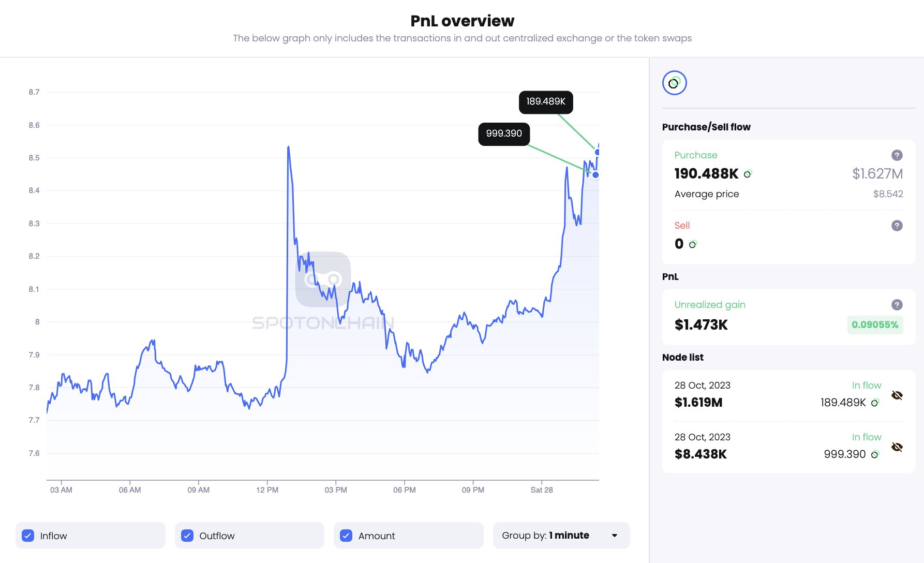Hide the $1.619M node via eye icon
This screenshot has height=563, width=924.
897,395
